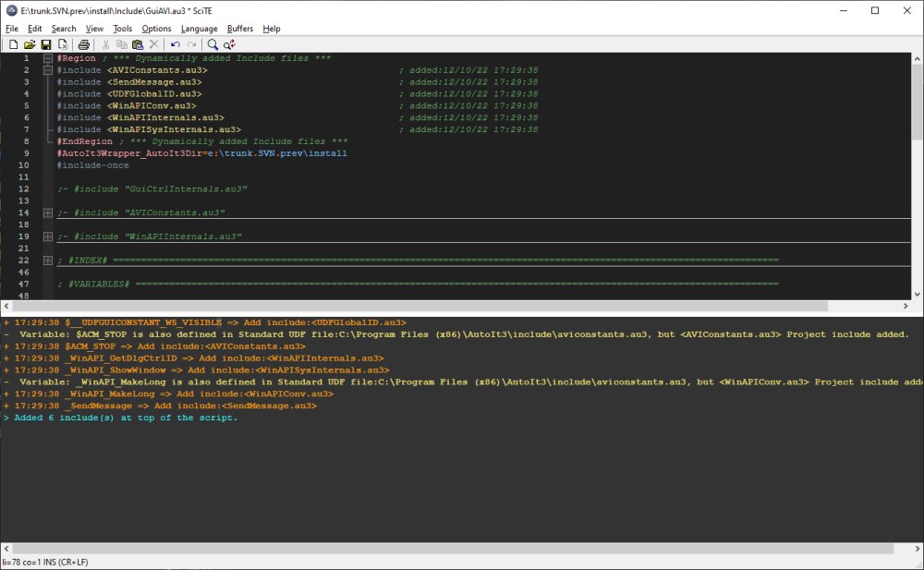Click the '#include-once' line
The height and width of the screenshot is (570, 924).
(93, 165)
